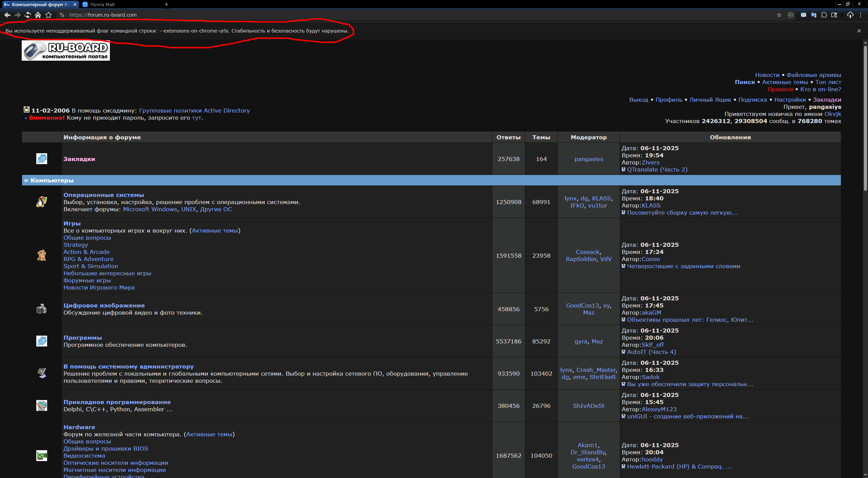The image size is (868, 478).
Task: Open the Личный Ящик link
Action: pos(710,100)
